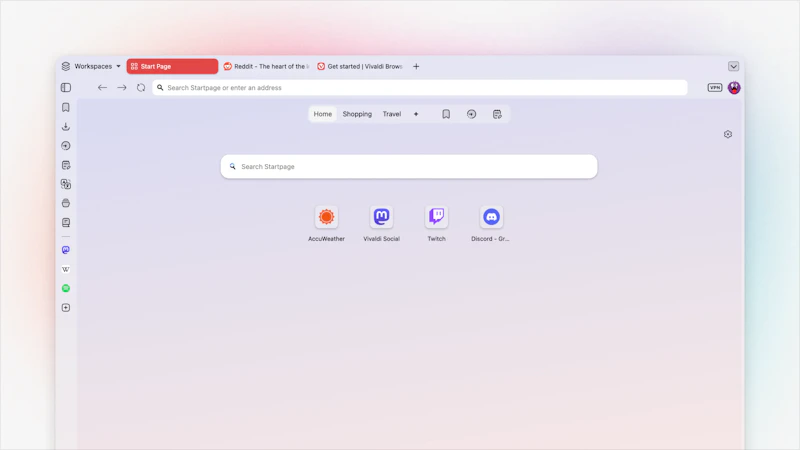Select the Travel speed dial group
Screen dimensions: 800x450
(x=392, y=114)
